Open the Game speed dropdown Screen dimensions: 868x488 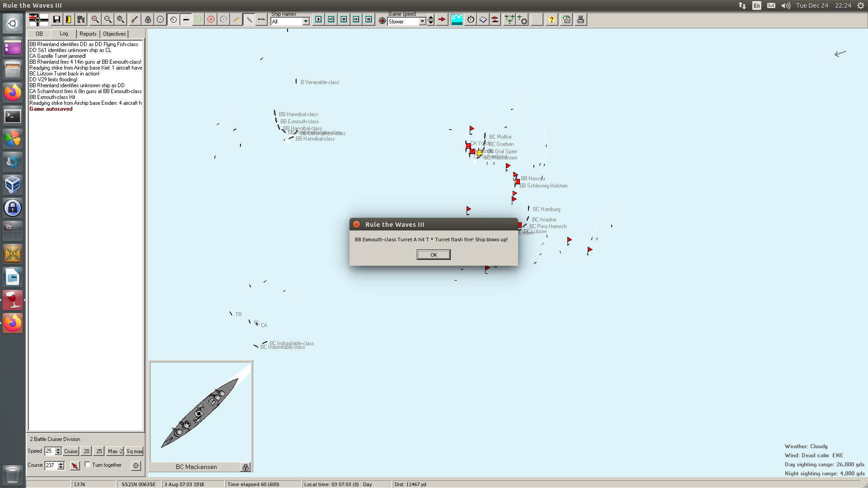coord(422,22)
